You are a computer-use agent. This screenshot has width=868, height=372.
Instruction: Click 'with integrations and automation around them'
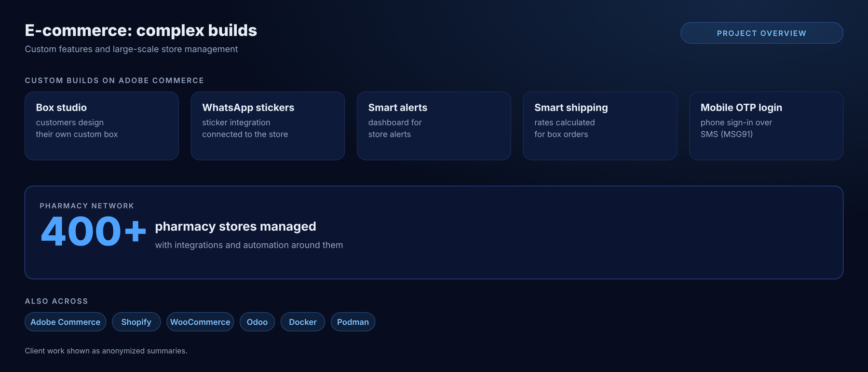click(x=249, y=245)
